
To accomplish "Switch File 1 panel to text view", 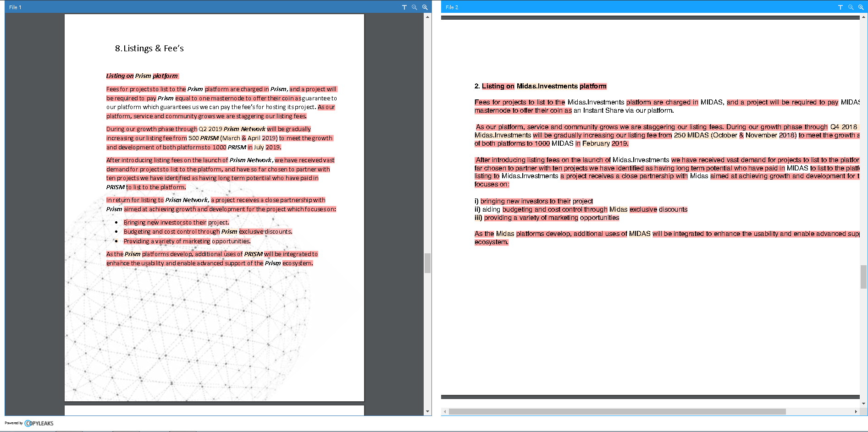I will point(404,7).
